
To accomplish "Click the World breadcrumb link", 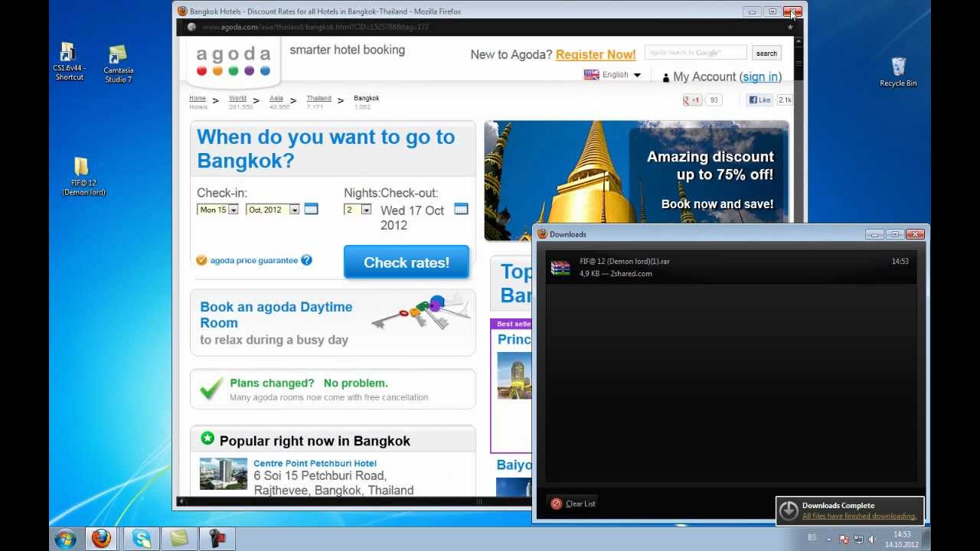I will (237, 98).
